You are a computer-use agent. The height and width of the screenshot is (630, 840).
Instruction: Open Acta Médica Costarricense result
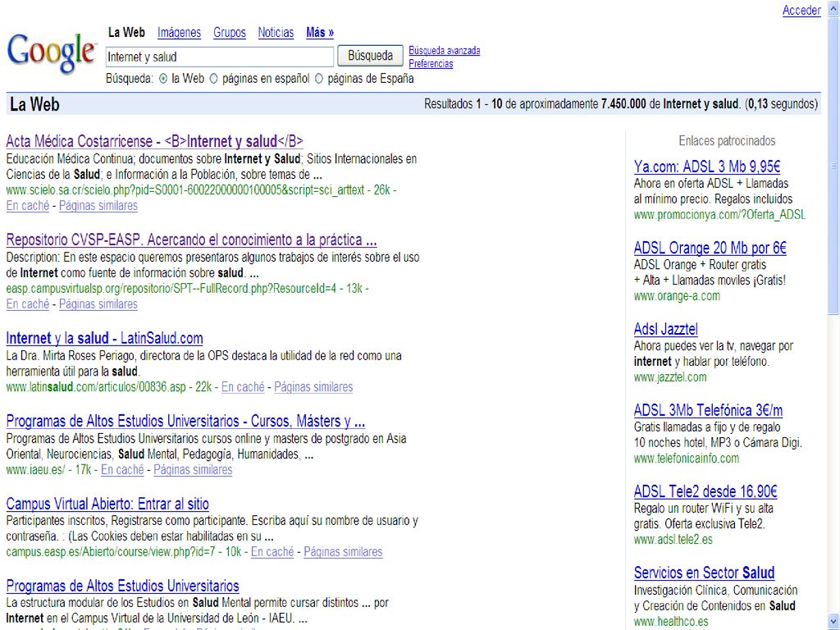point(155,141)
